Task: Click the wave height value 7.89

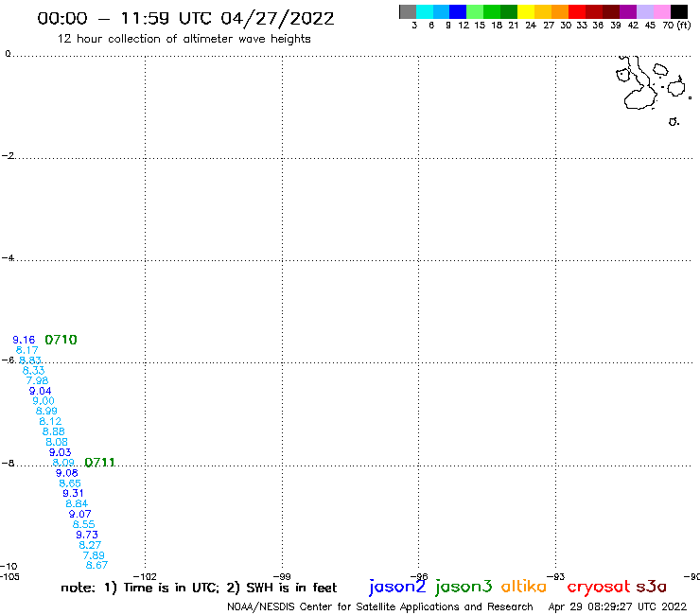Action: click(x=94, y=555)
